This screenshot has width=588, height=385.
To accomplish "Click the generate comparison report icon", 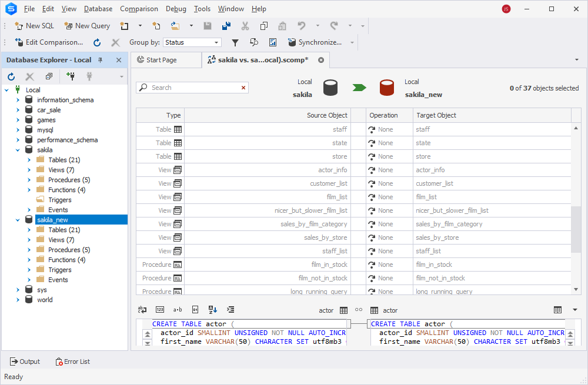I will pos(273,42).
